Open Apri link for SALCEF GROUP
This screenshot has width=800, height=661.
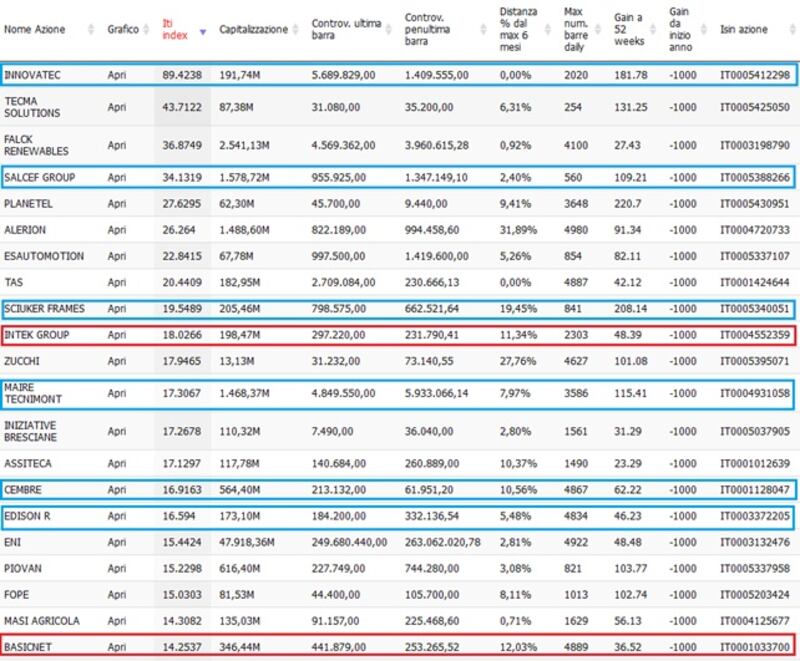pos(117,178)
